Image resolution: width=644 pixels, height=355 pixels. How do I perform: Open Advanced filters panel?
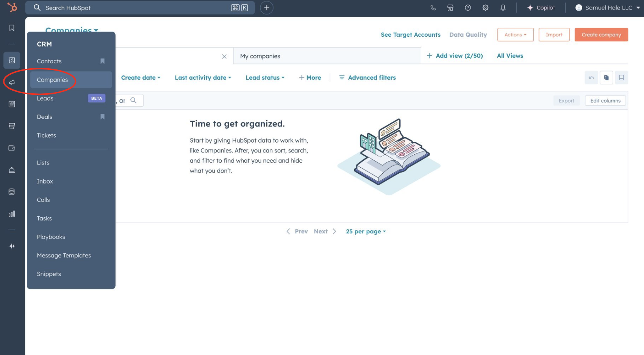(x=367, y=78)
